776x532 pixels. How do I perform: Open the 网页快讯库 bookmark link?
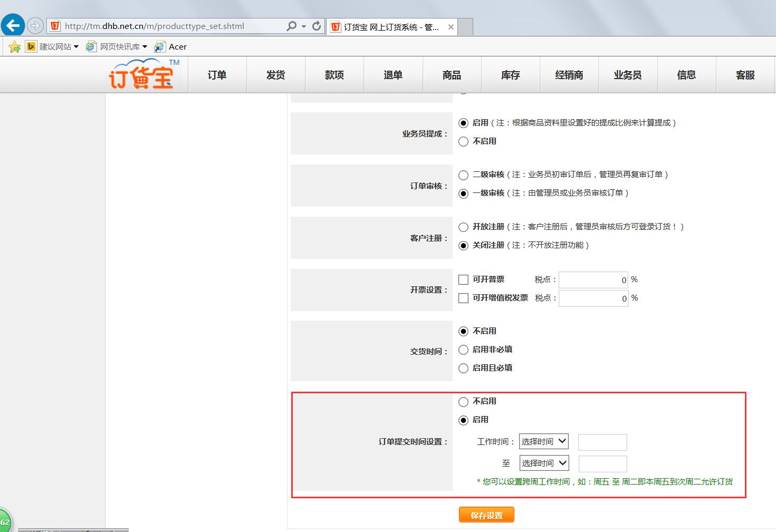(x=119, y=47)
